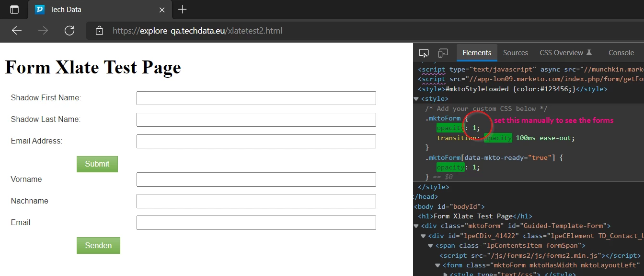Click the Vorname label
This screenshot has width=644, height=276.
click(x=26, y=180)
